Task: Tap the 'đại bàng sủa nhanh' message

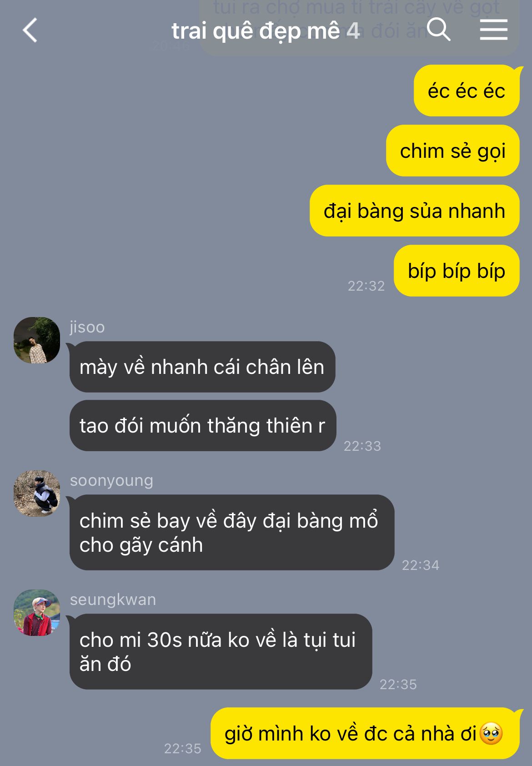Action: [414, 211]
